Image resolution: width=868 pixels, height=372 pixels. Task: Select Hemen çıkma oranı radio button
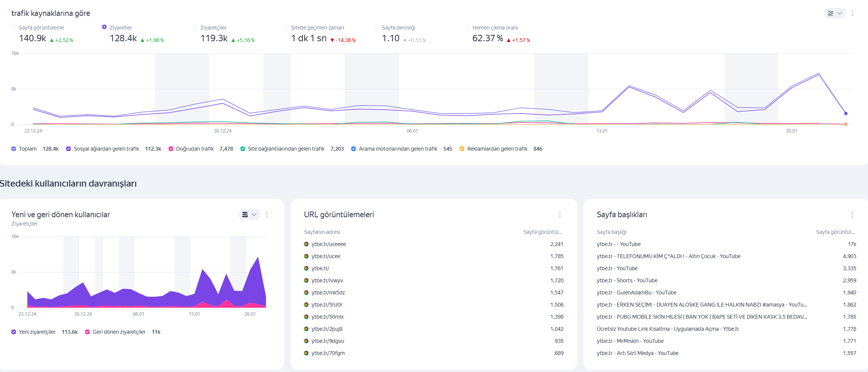(467, 27)
